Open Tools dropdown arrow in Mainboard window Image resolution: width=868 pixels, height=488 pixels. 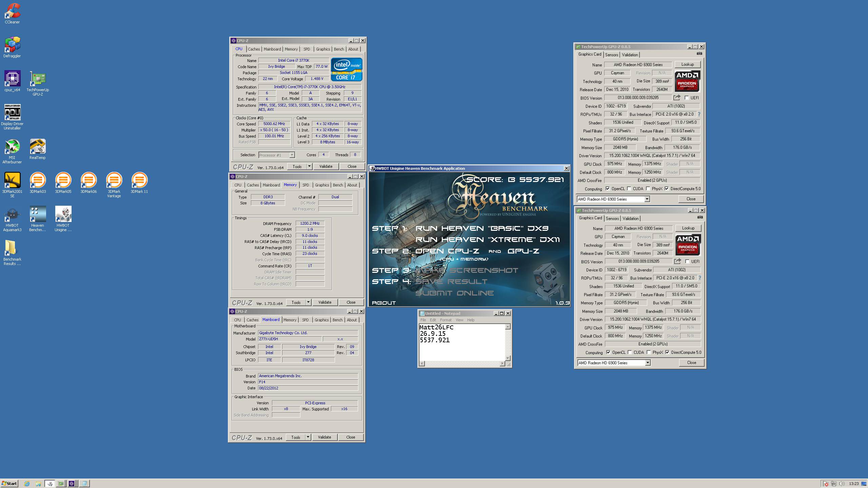click(x=308, y=437)
